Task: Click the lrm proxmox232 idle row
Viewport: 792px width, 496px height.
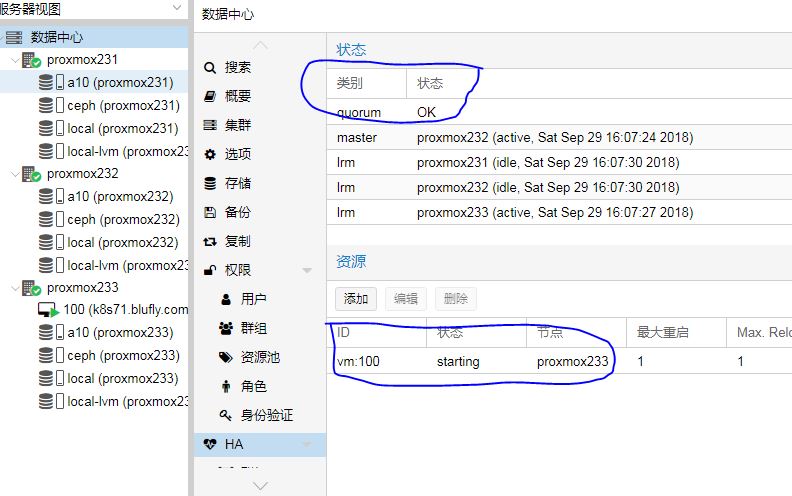Action: click(559, 187)
